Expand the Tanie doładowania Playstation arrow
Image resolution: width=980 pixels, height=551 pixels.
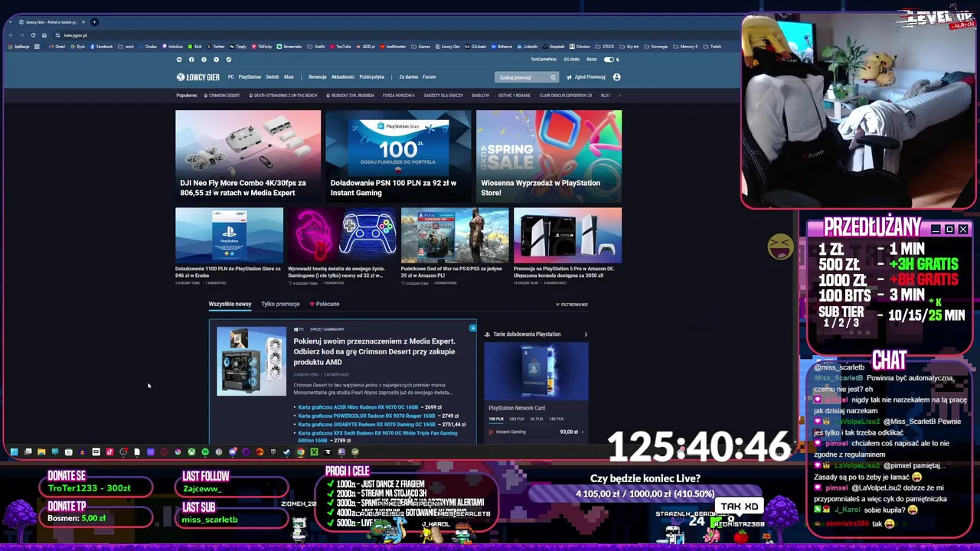pyautogui.click(x=586, y=334)
